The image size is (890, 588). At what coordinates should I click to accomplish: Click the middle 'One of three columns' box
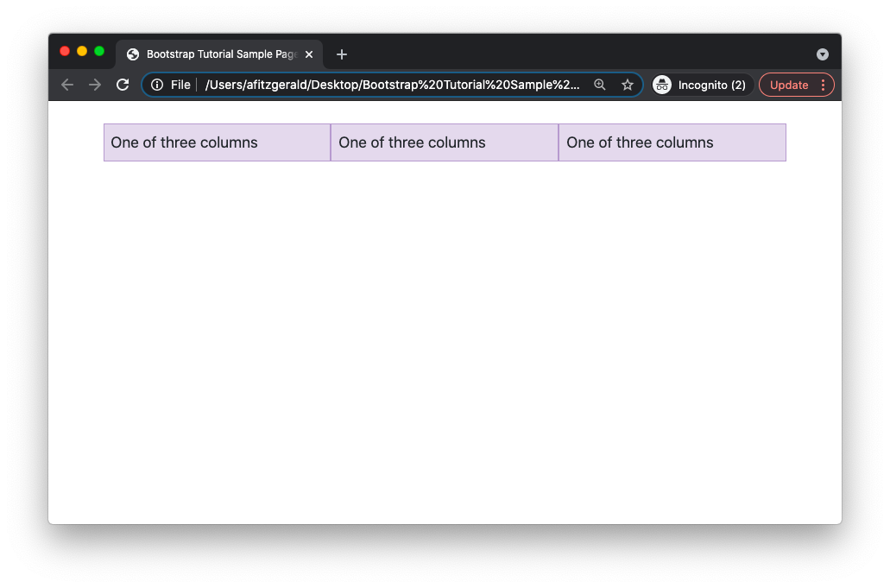[444, 142]
